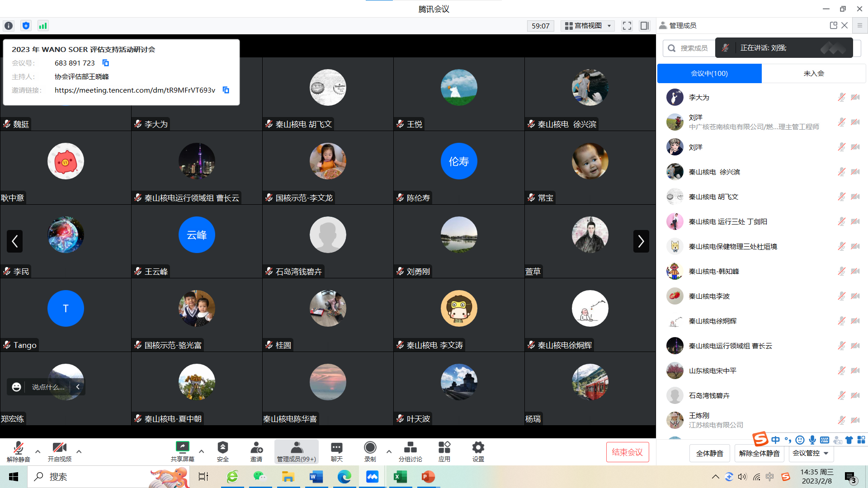
Task: Open the 会议管控 dropdown
Action: pyautogui.click(x=811, y=453)
